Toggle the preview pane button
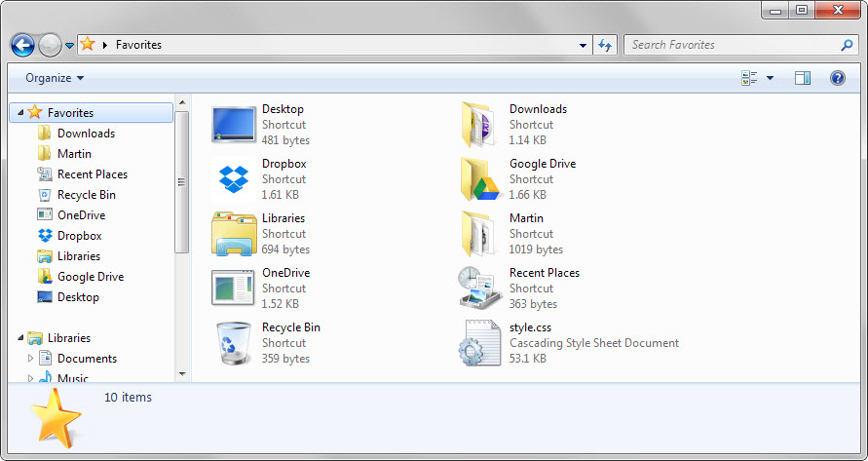Screen dimensions: 868x461 tap(803, 78)
